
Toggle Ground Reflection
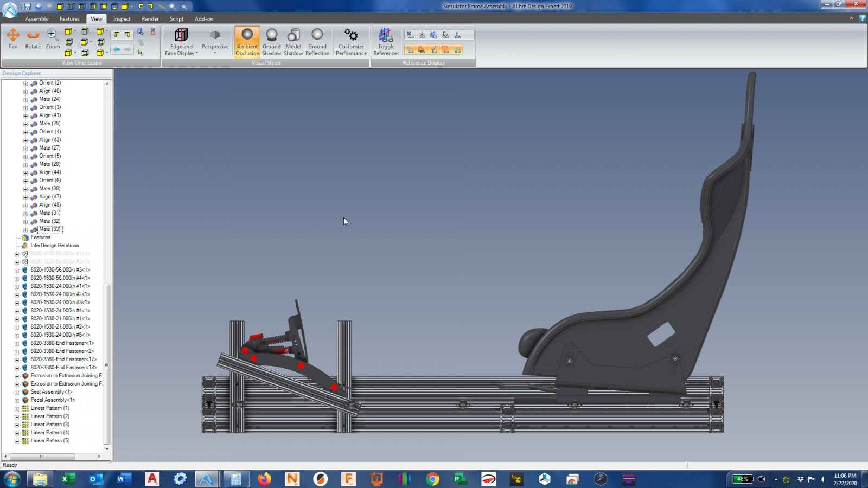click(317, 42)
